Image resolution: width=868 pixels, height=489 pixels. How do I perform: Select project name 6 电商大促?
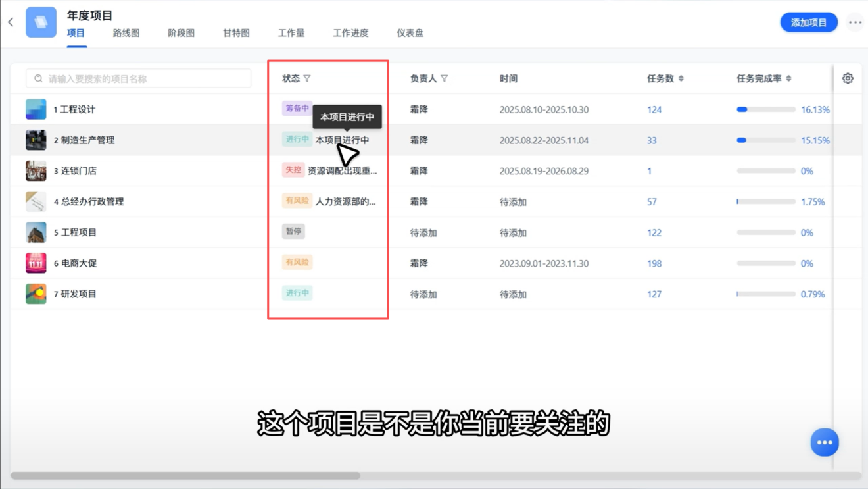75,263
